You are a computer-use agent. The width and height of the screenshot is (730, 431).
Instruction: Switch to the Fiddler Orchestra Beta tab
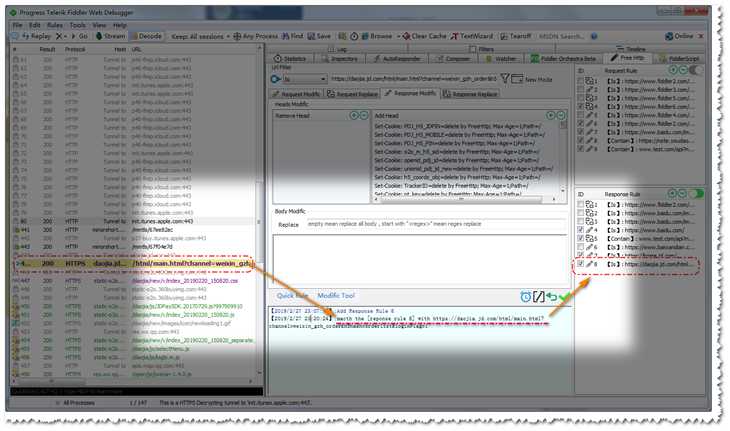click(563, 59)
